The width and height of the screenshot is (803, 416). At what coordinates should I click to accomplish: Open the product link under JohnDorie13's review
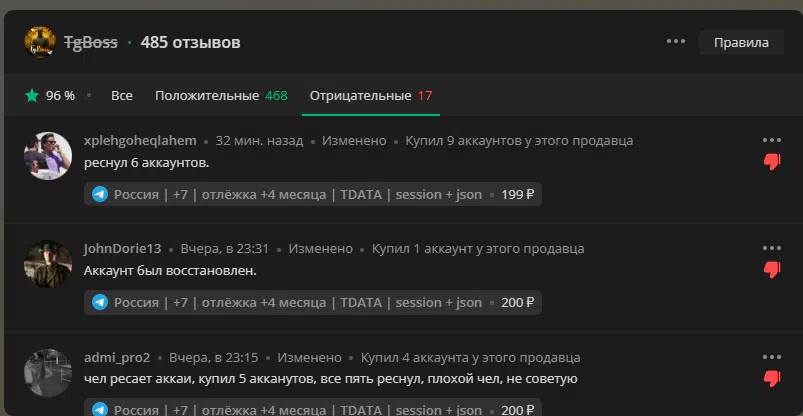pos(312,303)
